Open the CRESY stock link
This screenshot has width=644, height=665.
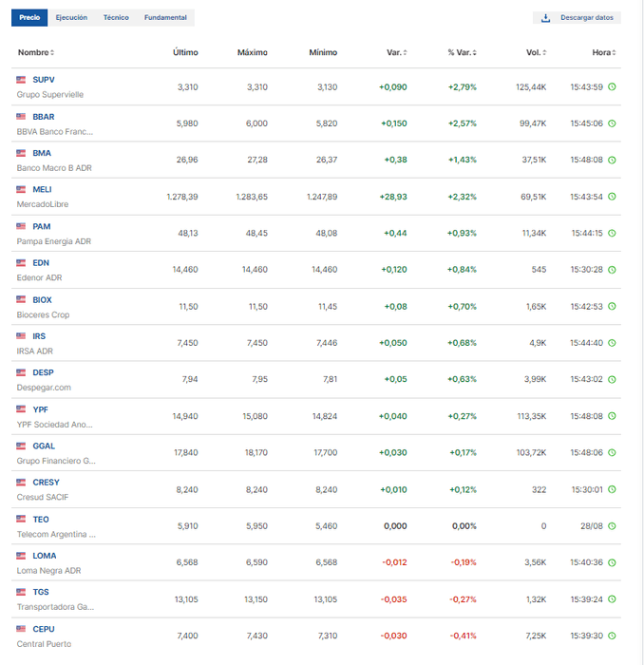click(46, 483)
